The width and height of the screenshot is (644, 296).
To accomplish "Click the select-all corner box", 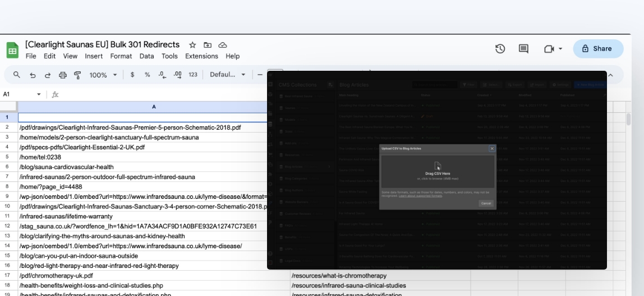I will (8, 107).
